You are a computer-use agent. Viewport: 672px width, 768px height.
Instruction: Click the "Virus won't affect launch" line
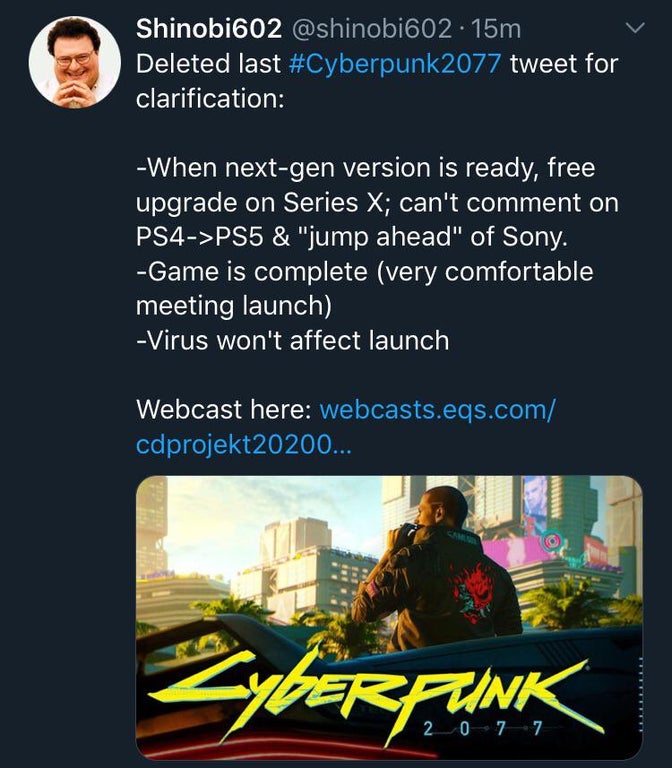pyautogui.click(x=292, y=340)
